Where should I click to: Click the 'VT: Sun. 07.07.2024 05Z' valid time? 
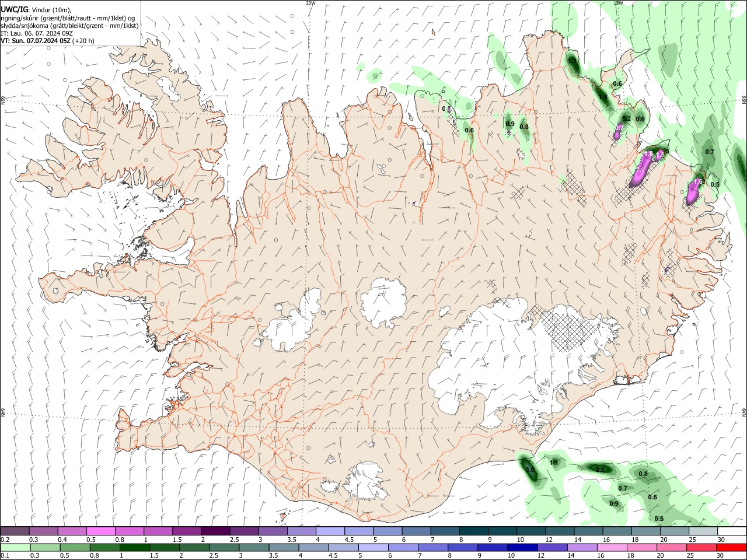tap(37, 41)
